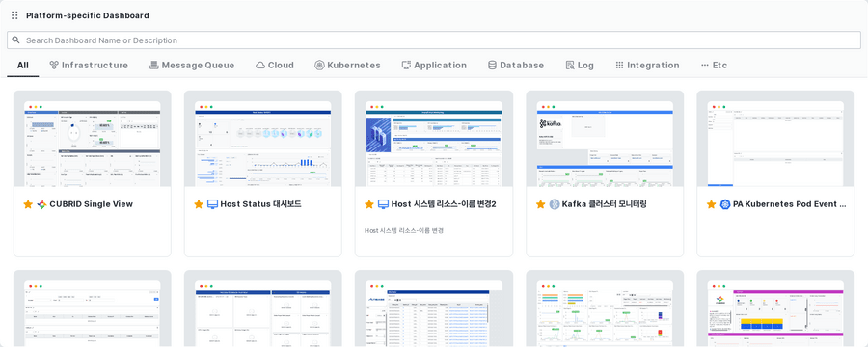Viewport: 868px width, 347px height.
Task: Open the CUBRID Single View thumbnail
Action: 93,139
